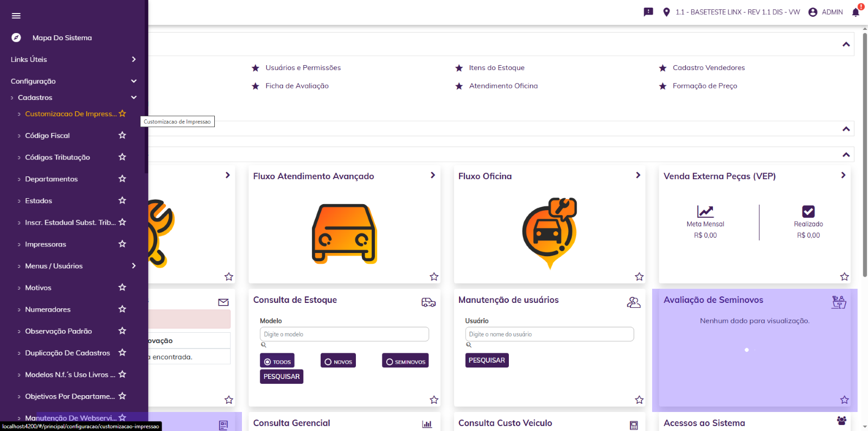Collapse the Configuração section

[x=133, y=81]
